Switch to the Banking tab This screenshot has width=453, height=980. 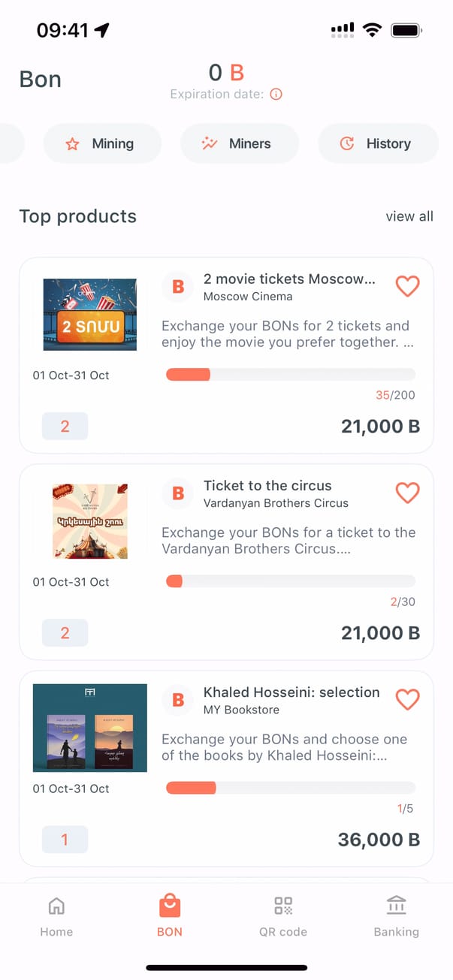(x=396, y=916)
